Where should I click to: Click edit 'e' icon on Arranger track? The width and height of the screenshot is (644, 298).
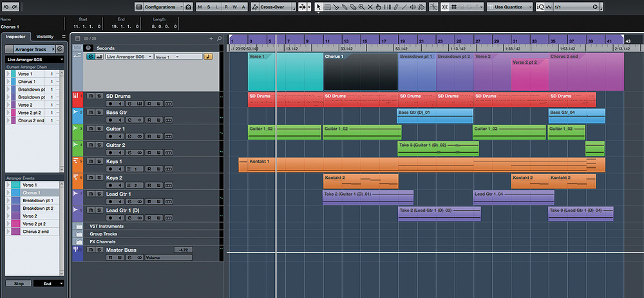coord(90,57)
